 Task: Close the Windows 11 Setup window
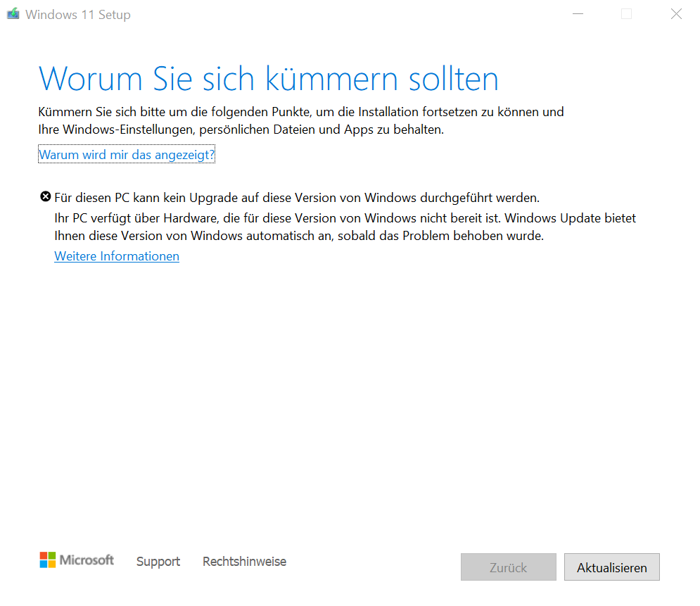click(676, 14)
